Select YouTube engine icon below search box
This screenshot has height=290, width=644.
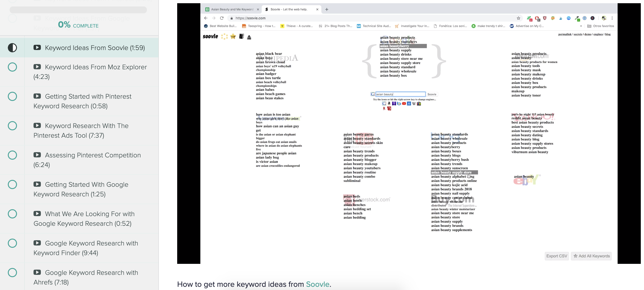click(x=404, y=103)
